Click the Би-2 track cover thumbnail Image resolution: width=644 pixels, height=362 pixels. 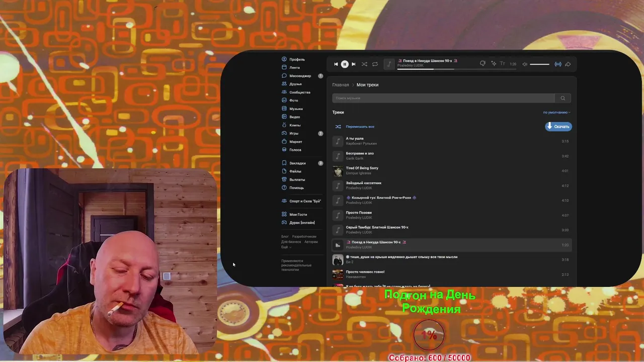[x=338, y=260]
